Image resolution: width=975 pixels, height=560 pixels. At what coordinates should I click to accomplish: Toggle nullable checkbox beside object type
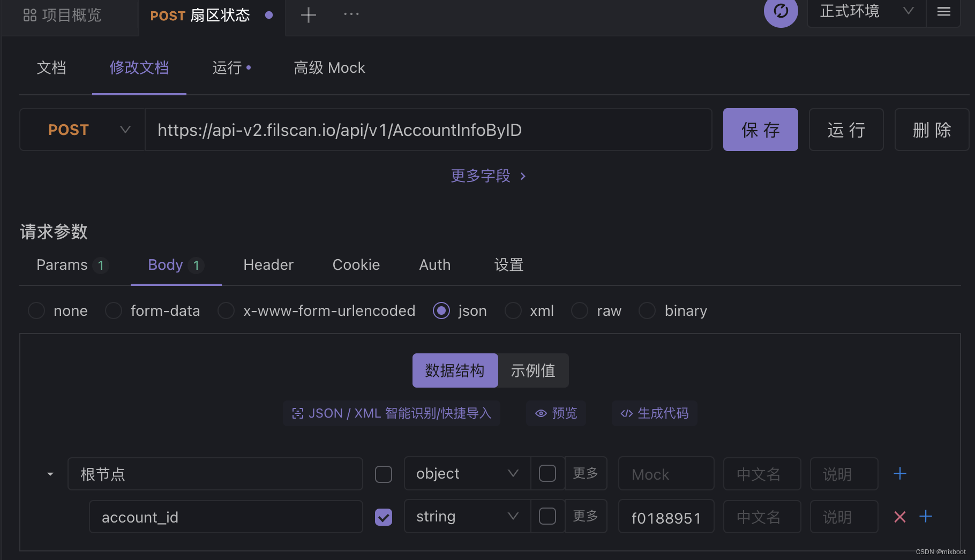[x=547, y=473]
